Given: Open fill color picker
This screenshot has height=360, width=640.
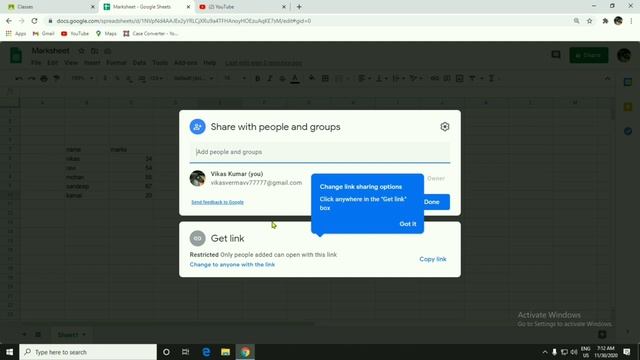Looking at the screenshot, I should (x=311, y=78).
